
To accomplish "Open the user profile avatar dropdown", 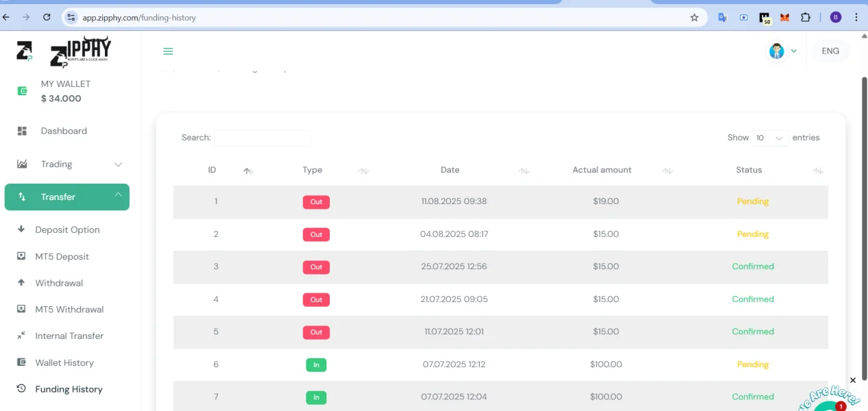I will (x=782, y=51).
